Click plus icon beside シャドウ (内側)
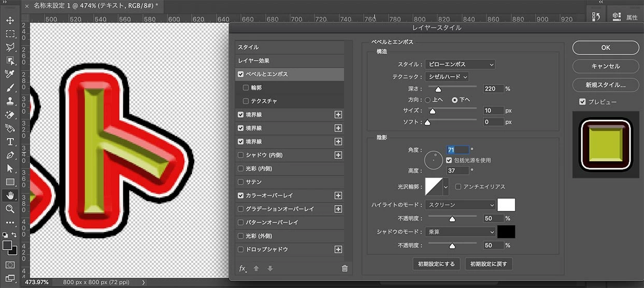 [x=338, y=155]
